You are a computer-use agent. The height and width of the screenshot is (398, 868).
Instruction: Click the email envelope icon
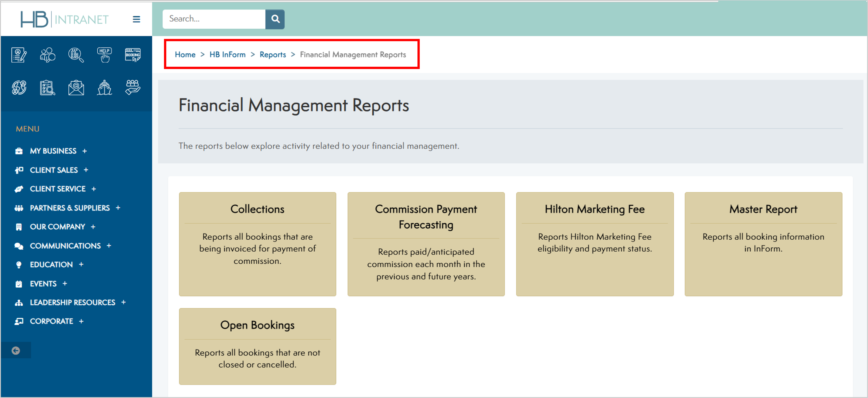[75, 88]
